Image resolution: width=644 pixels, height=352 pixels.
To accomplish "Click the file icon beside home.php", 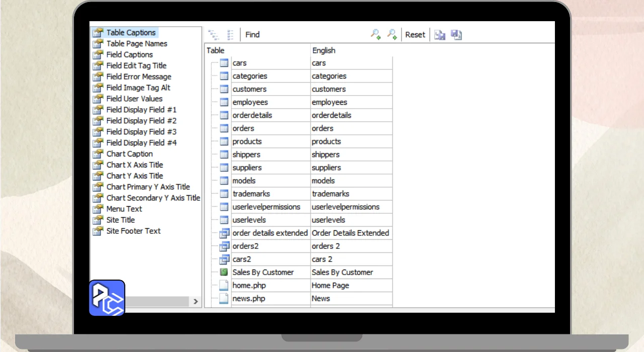I will pyautogui.click(x=224, y=285).
